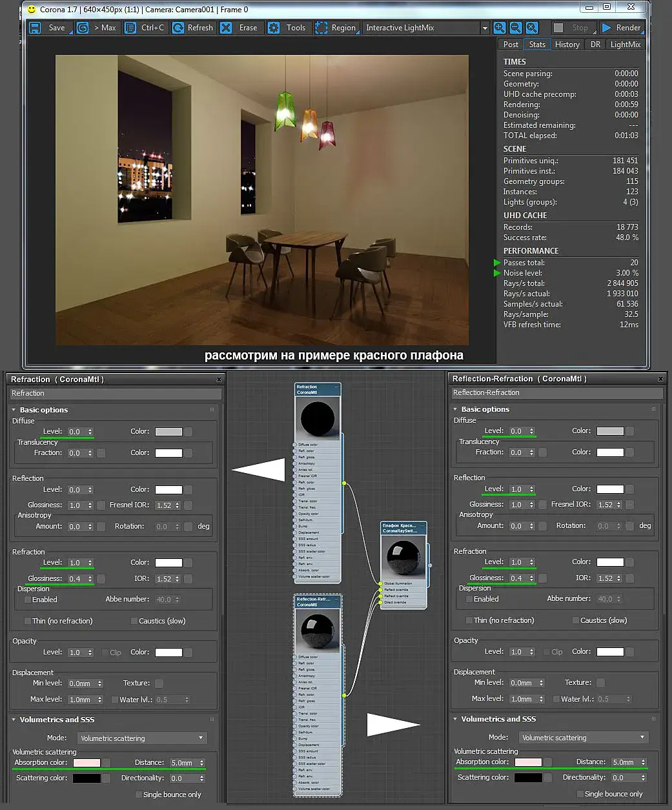Collapse the Refraction node with its minus button
Viewport: 672px width, 810px height.
coord(336,387)
